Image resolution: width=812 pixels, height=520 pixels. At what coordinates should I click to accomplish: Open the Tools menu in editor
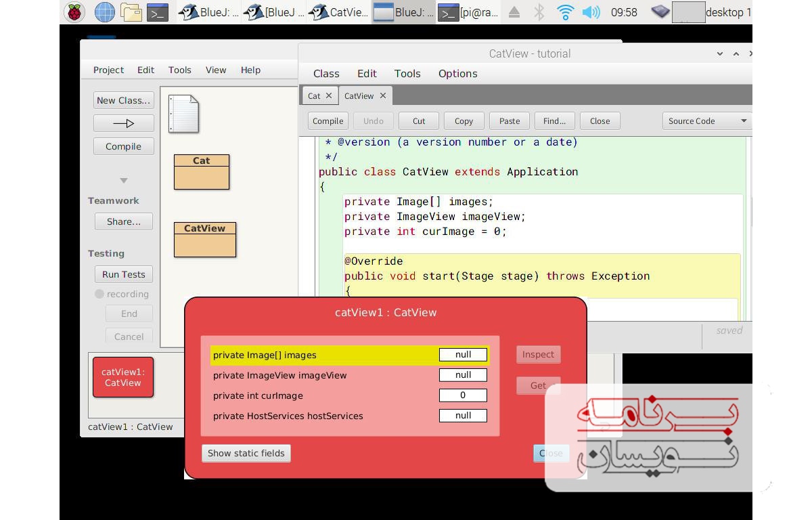407,74
